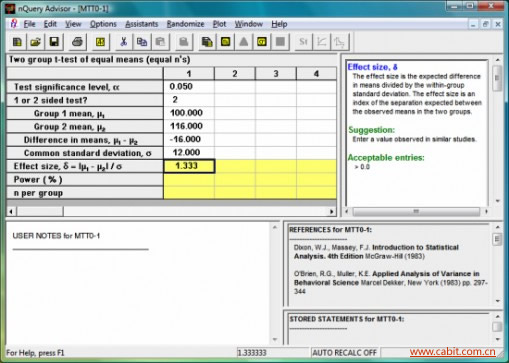The height and width of the screenshot is (363, 509).
Task: Click the Group 2 mean cell 116.000
Action: [x=189, y=126]
